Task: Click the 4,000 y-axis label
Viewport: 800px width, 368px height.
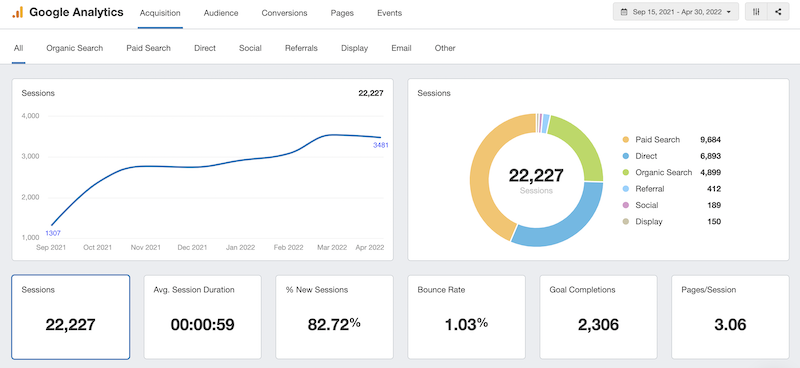Action: click(31, 116)
